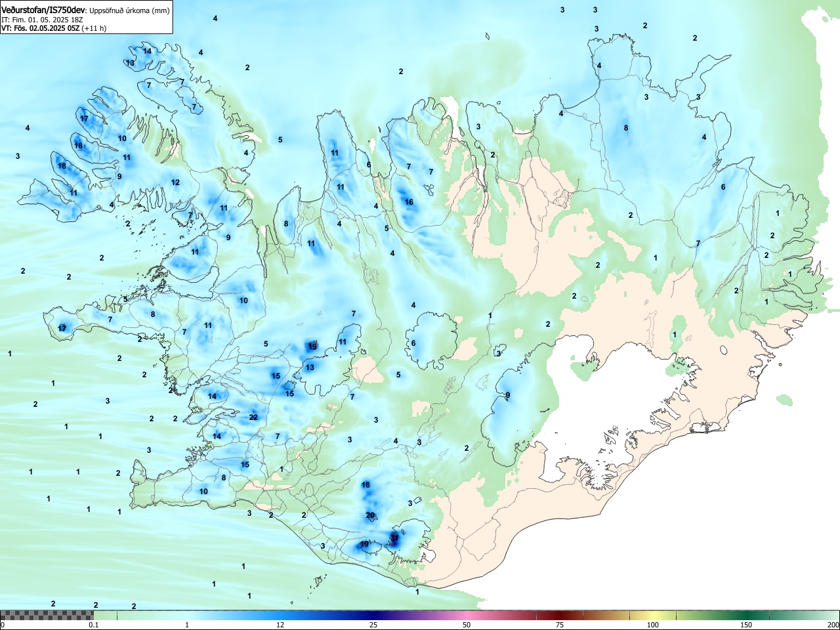Screen dimensions: 840x630
Task: Click the '75' label under the color scale
Action: (x=560, y=625)
